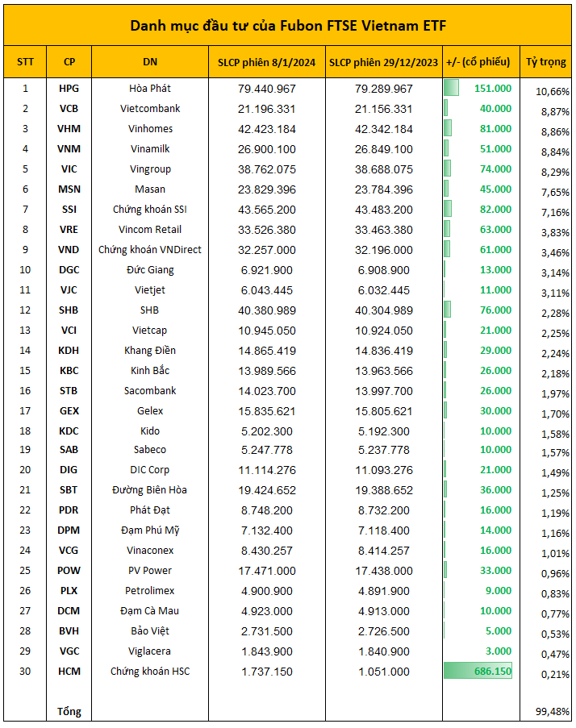Click the VNM ticker cell
576x728 pixels.
point(69,149)
